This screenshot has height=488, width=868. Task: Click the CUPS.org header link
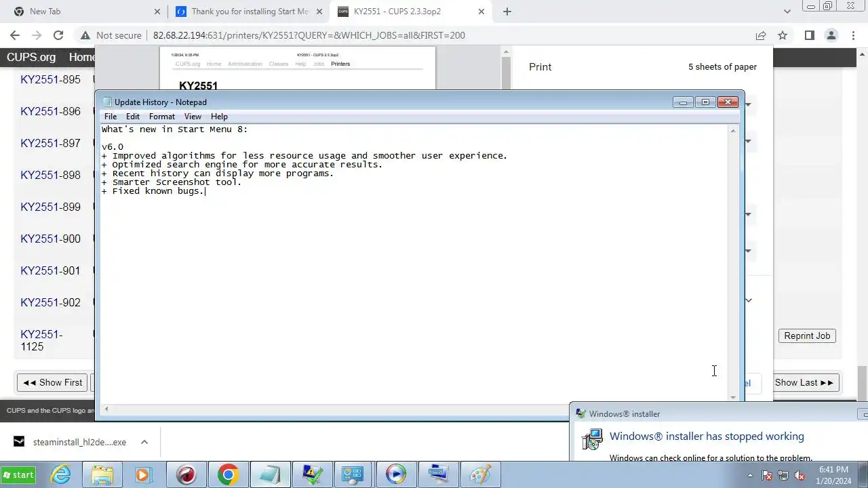(31, 58)
